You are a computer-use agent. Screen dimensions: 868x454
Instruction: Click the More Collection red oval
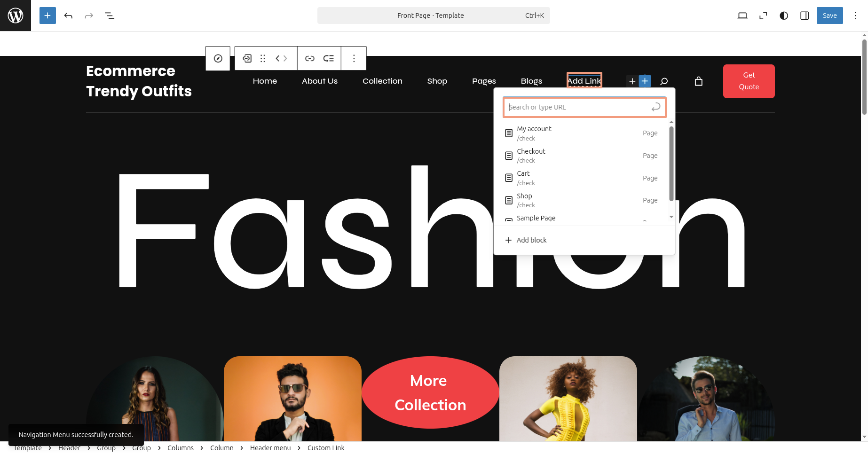coord(430,392)
